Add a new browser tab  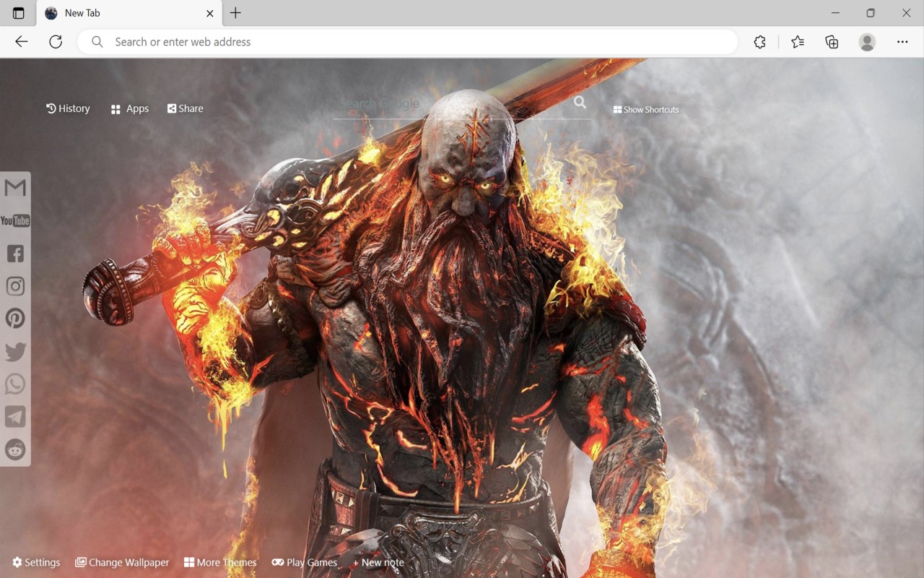point(235,13)
